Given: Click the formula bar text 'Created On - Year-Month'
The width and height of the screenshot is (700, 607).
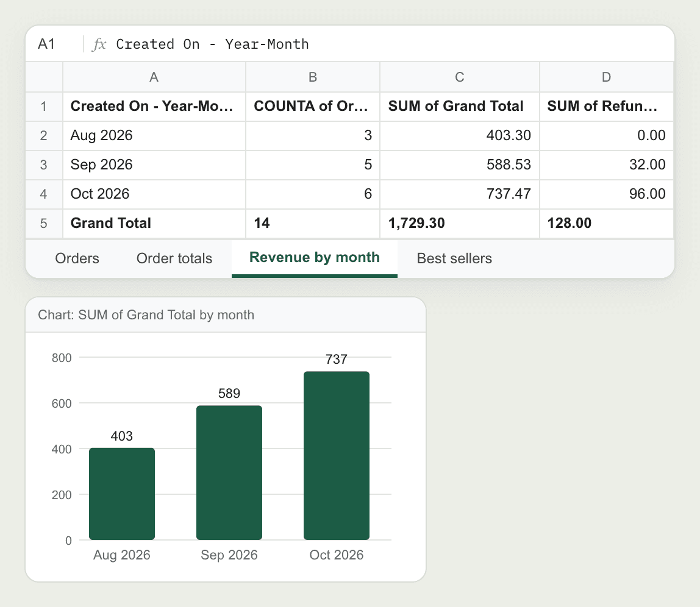Looking at the screenshot, I should point(212,44).
